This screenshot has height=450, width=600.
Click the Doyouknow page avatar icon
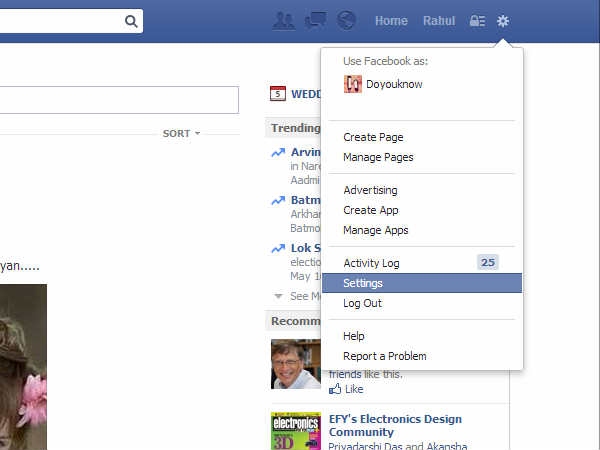click(x=352, y=84)
